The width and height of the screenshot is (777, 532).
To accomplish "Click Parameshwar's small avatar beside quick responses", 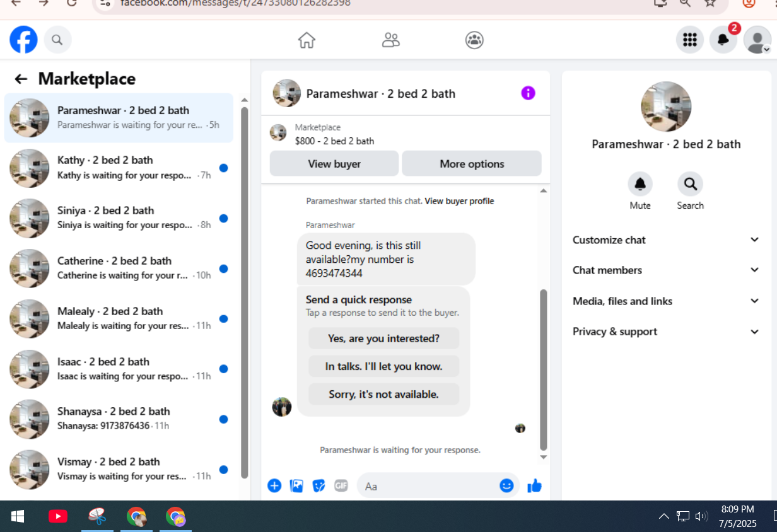I will [282, 407].
